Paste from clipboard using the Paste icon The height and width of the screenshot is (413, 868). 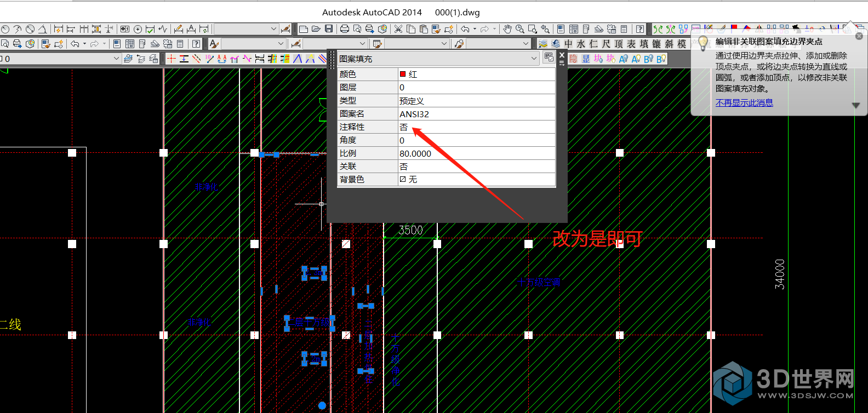point(424,29)
